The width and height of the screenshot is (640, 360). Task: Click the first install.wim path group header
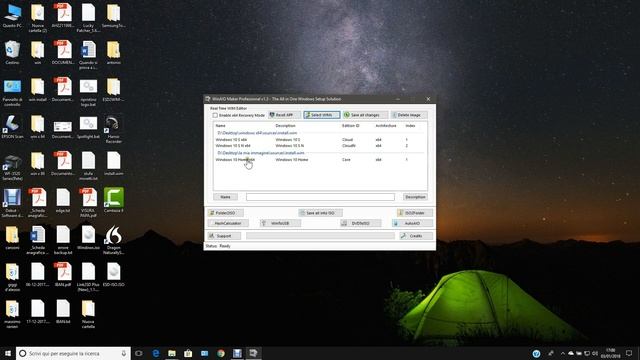(257, 133)
